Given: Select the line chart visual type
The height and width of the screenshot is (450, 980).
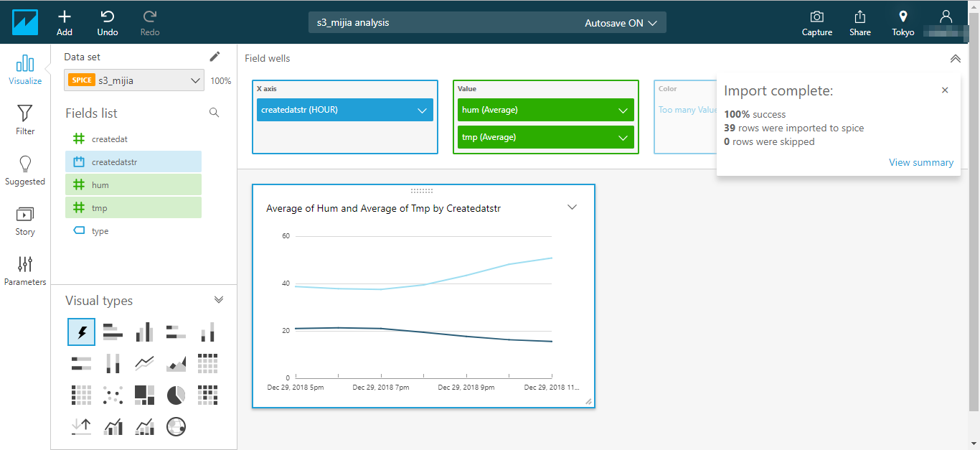Looking at the screenshot, I should tap(144, 363).
